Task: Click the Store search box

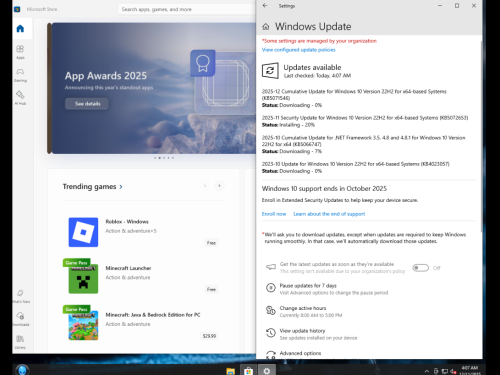Action: coord(187,9)
